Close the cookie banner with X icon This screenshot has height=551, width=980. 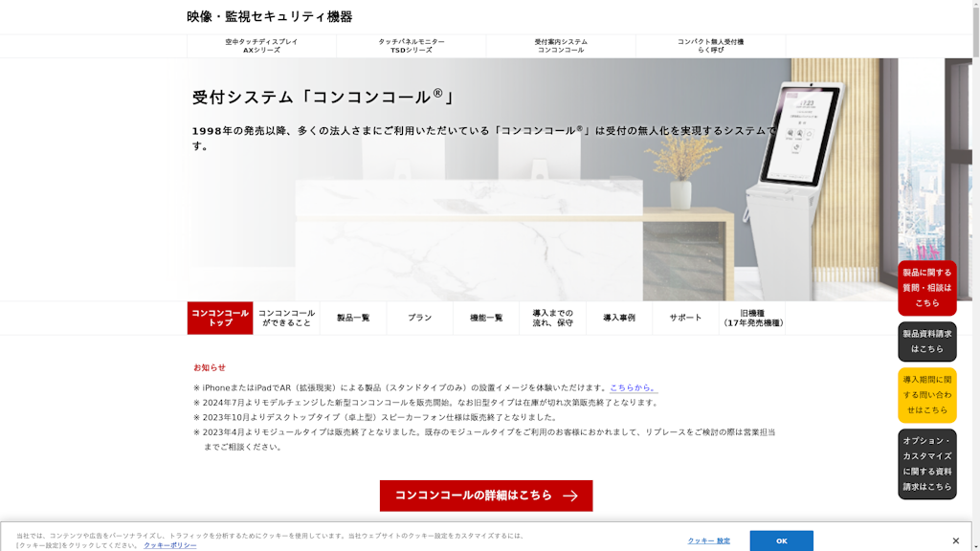pos(955,540)
